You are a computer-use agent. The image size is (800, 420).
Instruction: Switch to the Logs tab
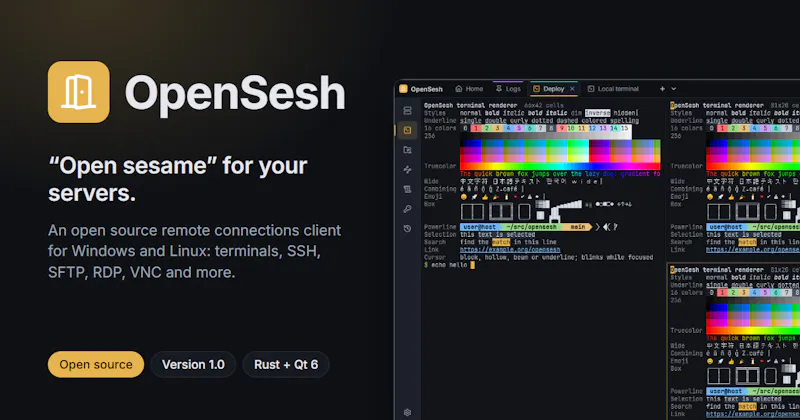[x=508, y=89]
